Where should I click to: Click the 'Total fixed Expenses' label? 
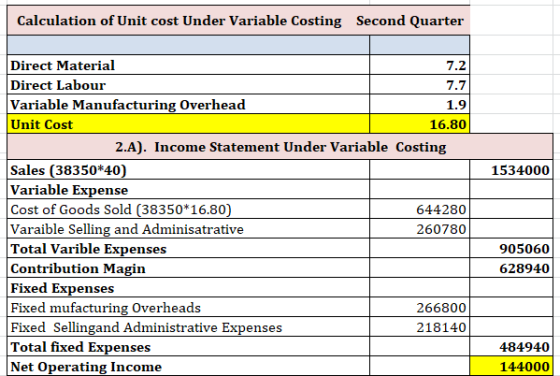[x=188, y=346]
